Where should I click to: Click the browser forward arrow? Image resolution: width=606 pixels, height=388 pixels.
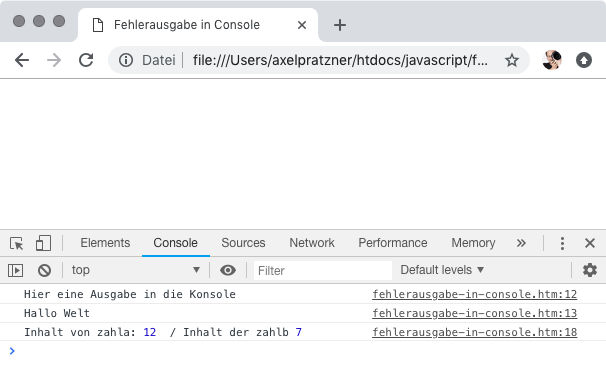point(54,60)
